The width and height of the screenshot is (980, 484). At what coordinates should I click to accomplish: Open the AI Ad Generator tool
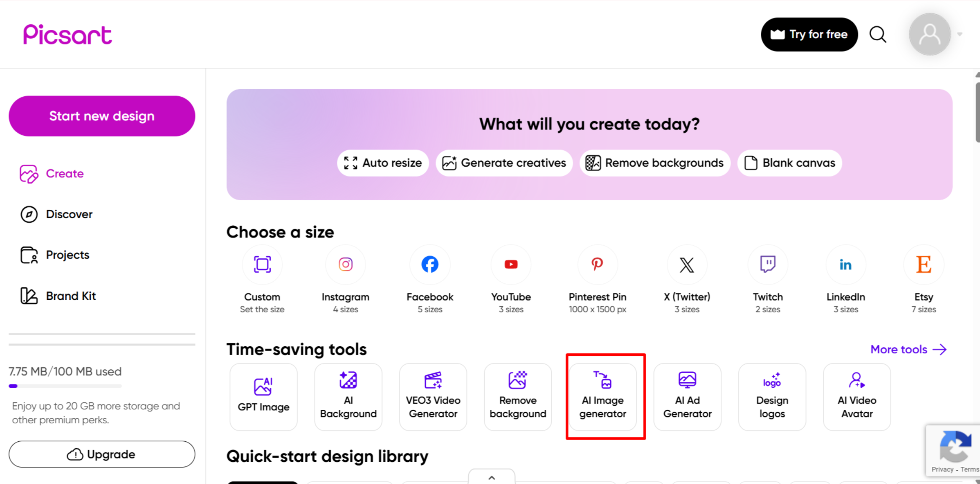[688, 397]
